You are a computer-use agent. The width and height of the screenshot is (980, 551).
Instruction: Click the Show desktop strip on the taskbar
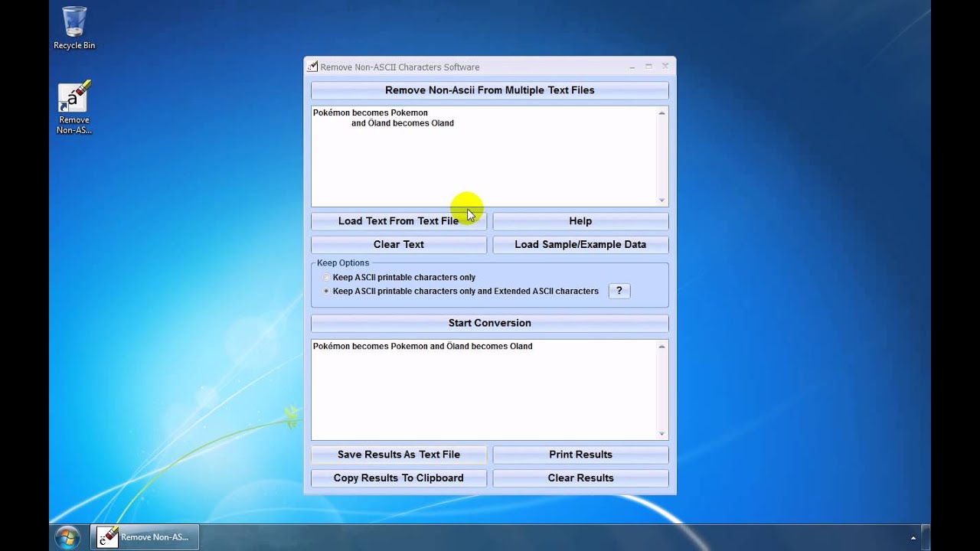tap(926, 538)
